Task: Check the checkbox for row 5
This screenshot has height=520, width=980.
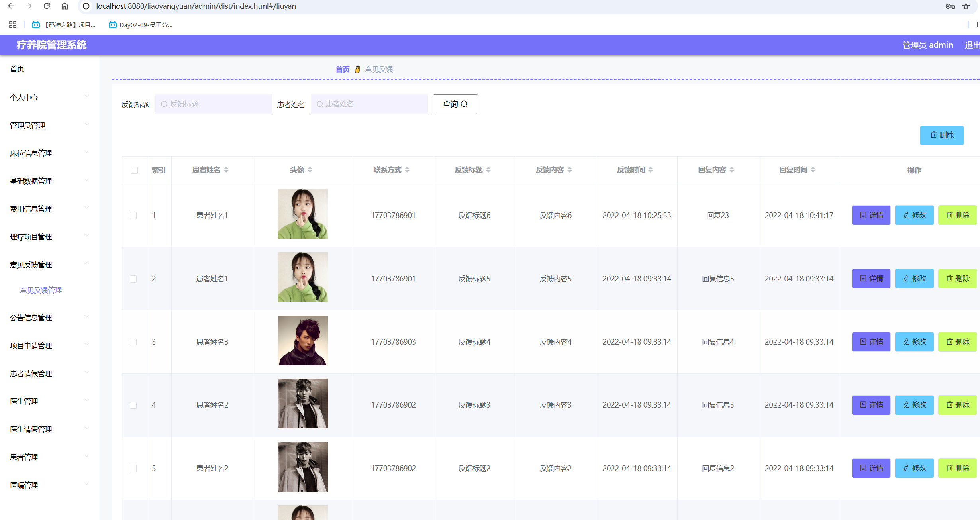Action: coord(133,468)
